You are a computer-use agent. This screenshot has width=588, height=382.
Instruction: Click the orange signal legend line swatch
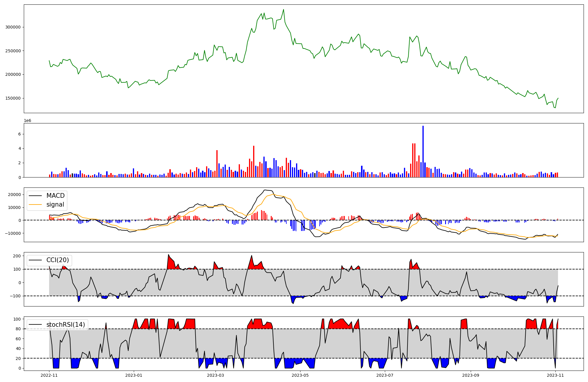tap(36, 205)
